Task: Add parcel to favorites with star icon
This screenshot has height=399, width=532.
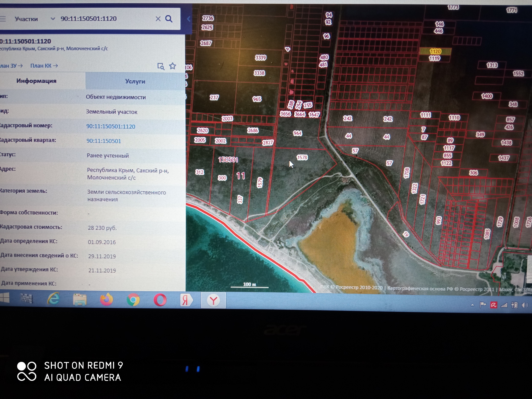Action: tap(172, 66)
